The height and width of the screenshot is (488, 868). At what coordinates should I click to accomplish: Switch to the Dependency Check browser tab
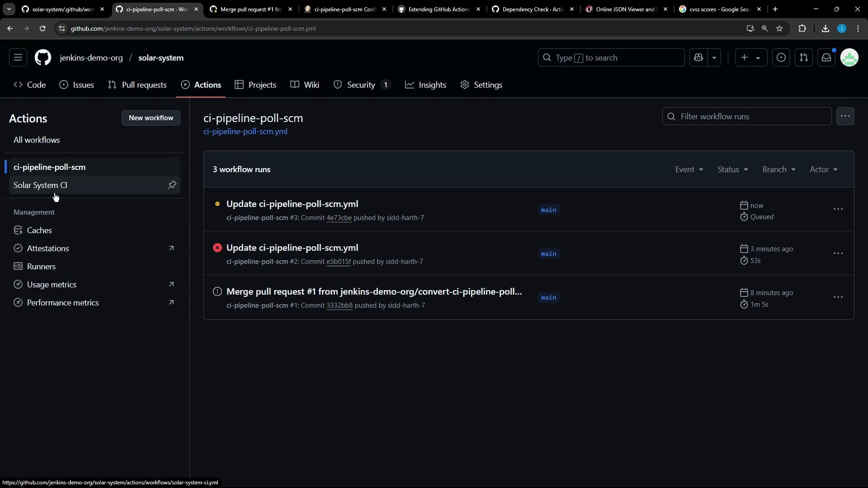coord(533,9)
